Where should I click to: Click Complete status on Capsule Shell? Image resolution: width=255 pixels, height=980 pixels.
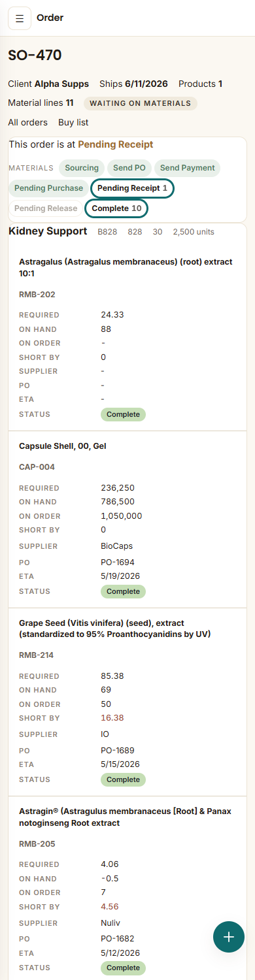pos(123,591)
